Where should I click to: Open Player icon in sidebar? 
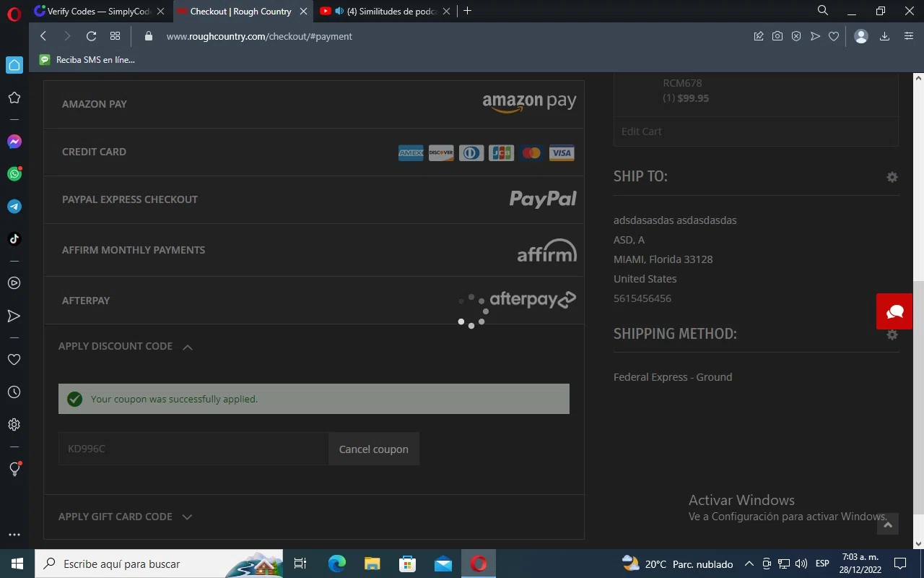coord(14,283)
